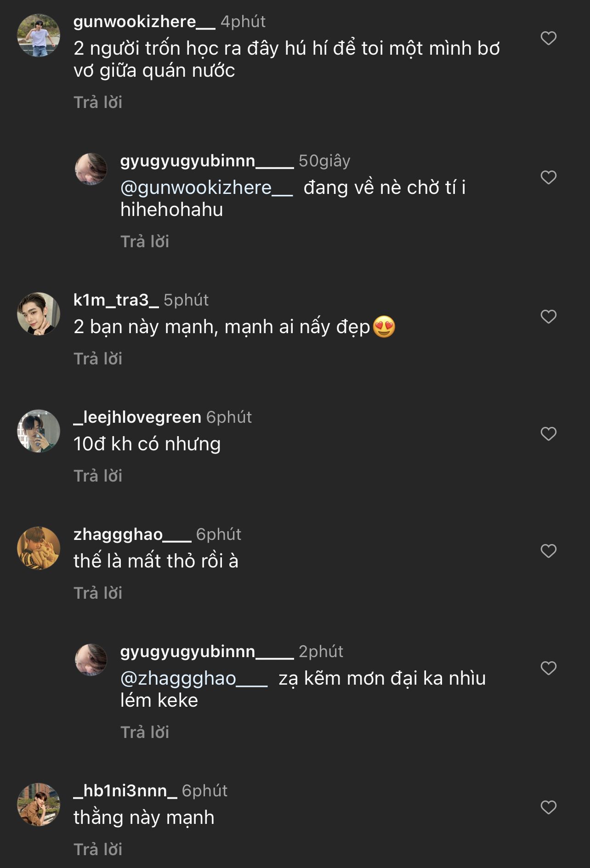Open k1m_tra3_'s avatar

[39, 314]
